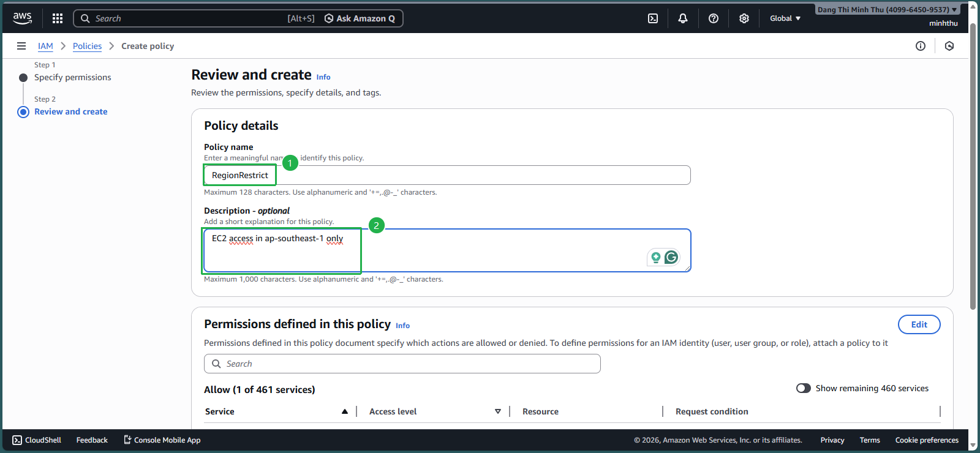The image size is (980, 453).
Task: Open the help question mark menu
Action: [x=714, y=18]
